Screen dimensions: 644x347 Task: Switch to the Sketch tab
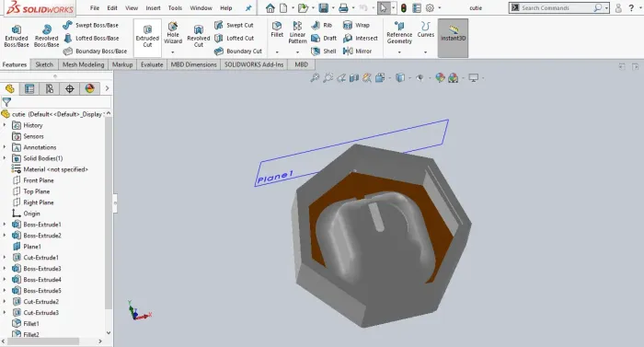[x=44, y=64]
